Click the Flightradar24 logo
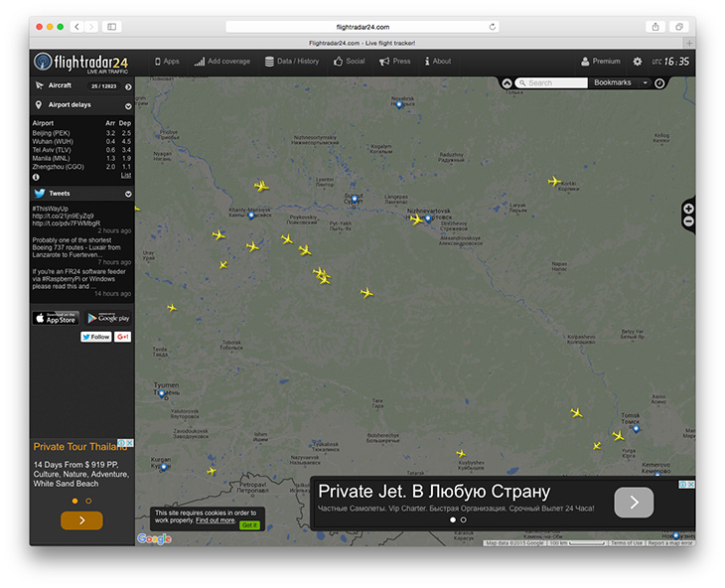Screen dimensions: 725x588 tap(81, 62)
